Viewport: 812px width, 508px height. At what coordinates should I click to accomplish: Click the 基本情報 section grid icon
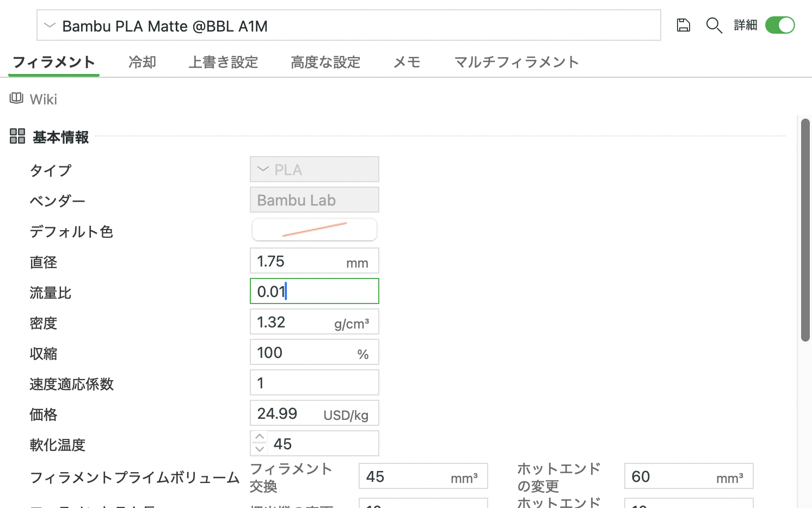(17, 137)
